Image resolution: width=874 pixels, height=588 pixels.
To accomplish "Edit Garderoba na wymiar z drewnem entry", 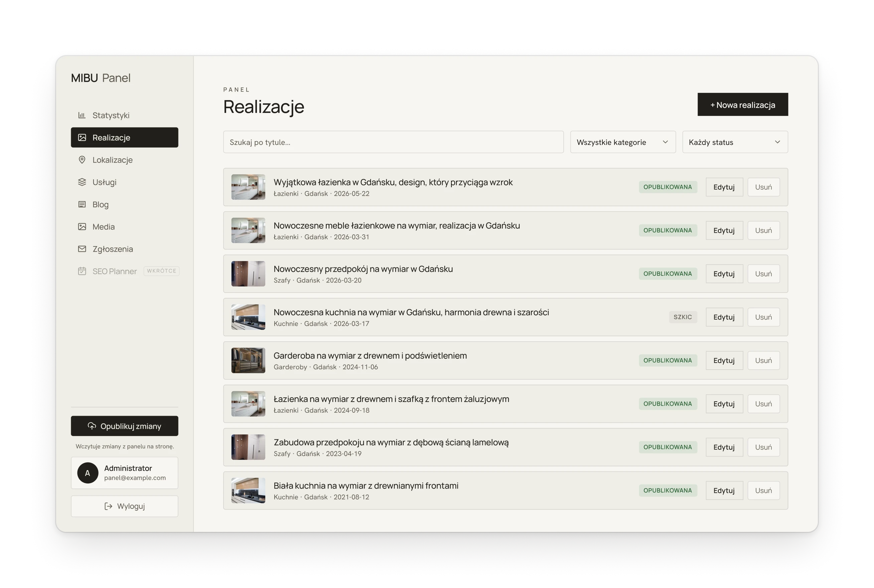I will coord(724,360).
